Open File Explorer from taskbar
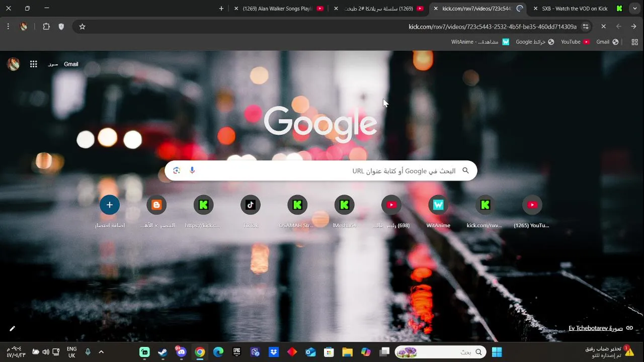The height and width of the screenshot is (362, 644). (347, 352)
